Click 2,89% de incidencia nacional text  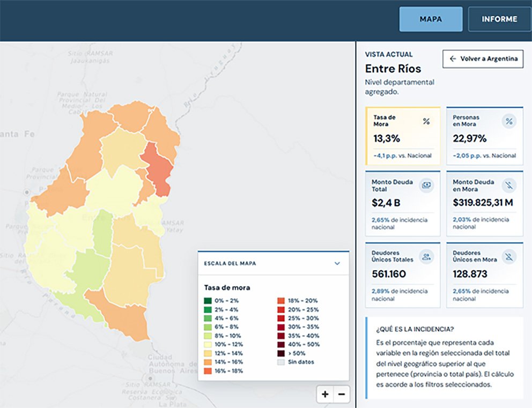click(x=400, y=295)
